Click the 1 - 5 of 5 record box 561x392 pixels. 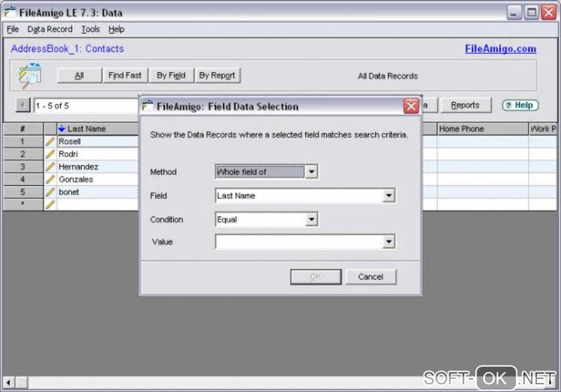click(86, 106)
